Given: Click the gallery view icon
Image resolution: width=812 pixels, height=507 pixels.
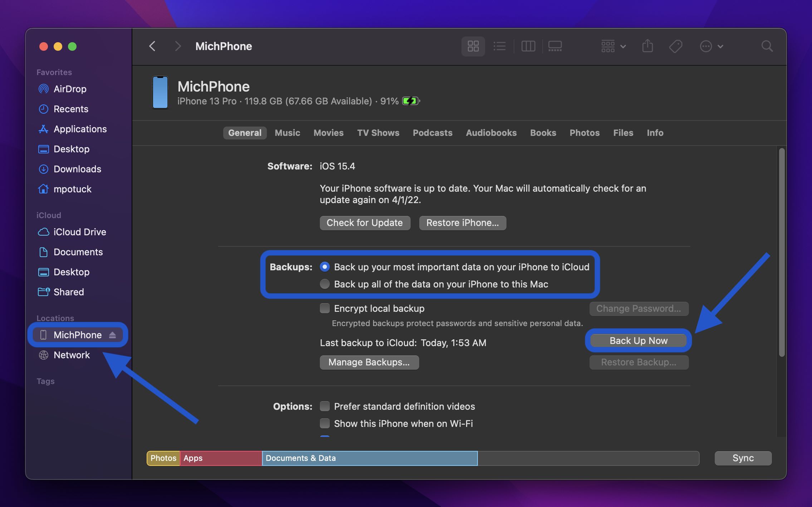Looking at the screenshot, I should point(554,46).
